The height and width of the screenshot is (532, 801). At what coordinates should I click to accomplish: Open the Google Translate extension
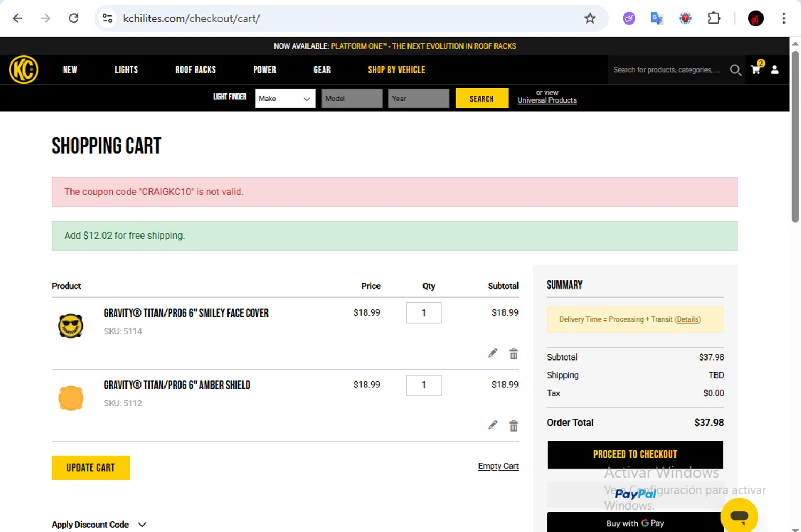point(657,19)
